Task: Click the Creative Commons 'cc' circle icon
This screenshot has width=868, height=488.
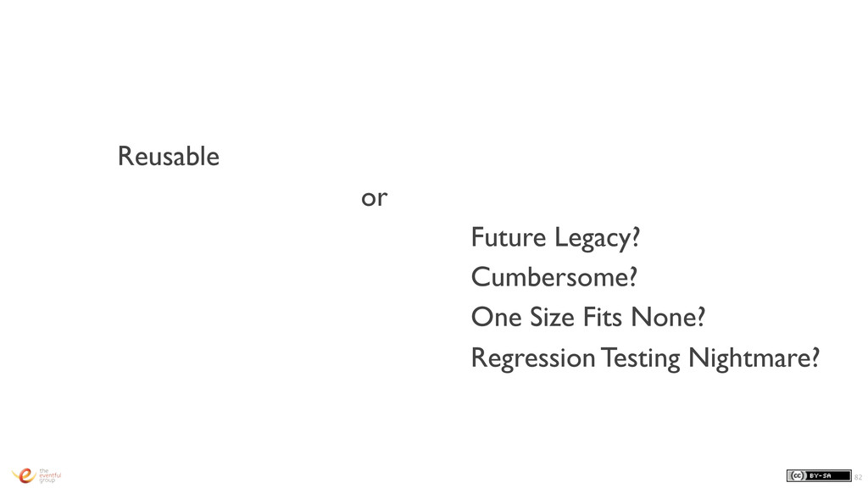Action: pyautogui.click(x=797, y=476)
